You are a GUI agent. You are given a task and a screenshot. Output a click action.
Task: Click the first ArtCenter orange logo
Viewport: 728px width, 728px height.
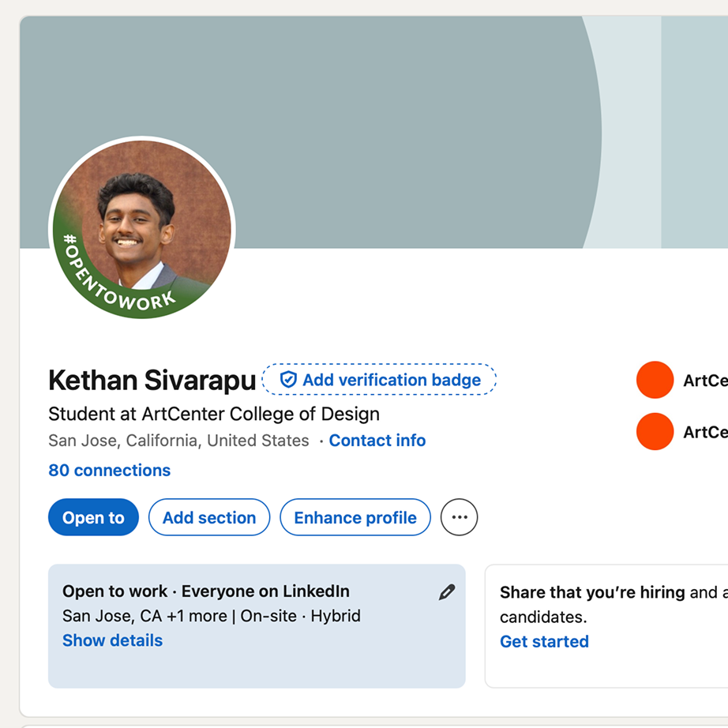tap(655, 381)
